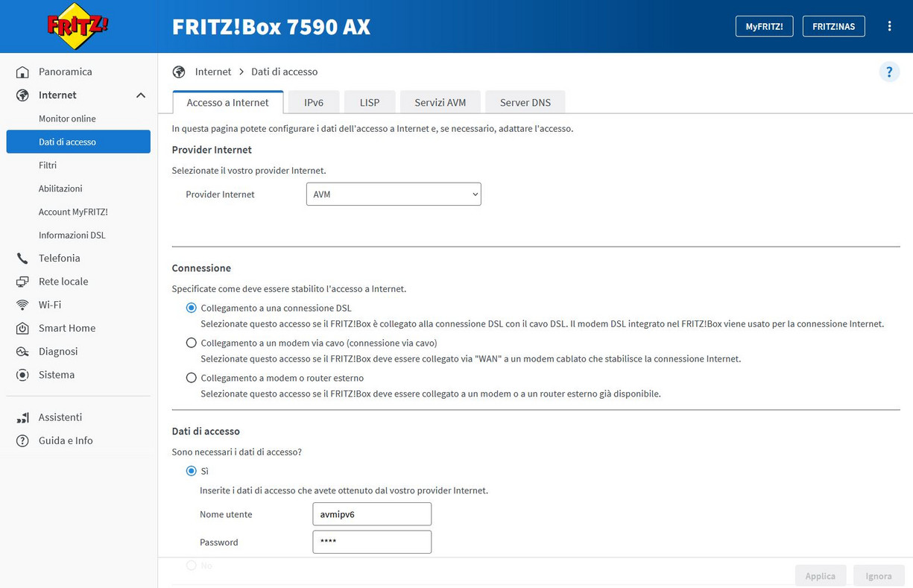
Task: Open the Server DNS tab
Action: point(525,102)
